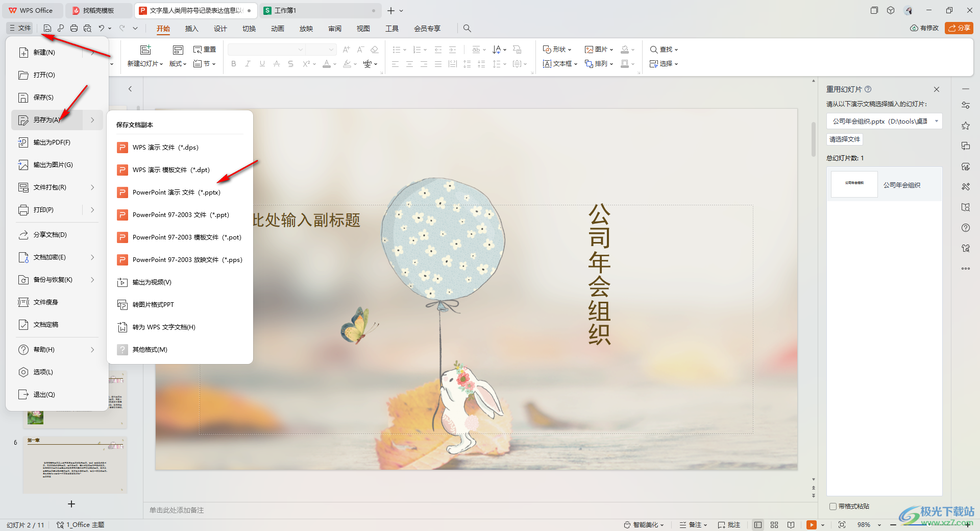
Task: Collapse the slide thumbnail pane arrow
Action: pyautogui.click(x=130, y=89)
